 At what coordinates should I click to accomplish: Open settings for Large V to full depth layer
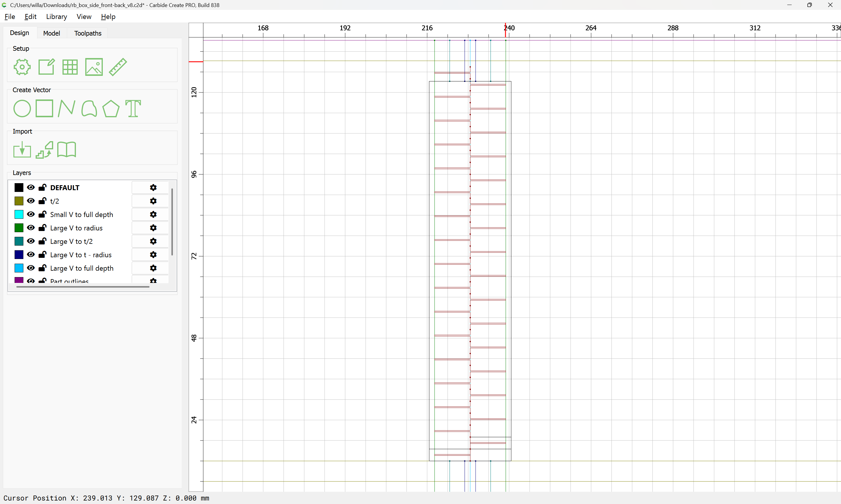(153, 268)
